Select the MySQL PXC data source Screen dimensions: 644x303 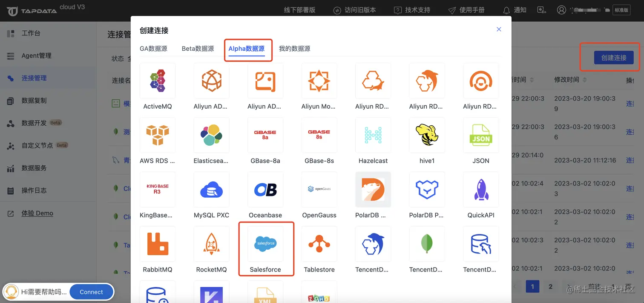click(x=211, y=190)
